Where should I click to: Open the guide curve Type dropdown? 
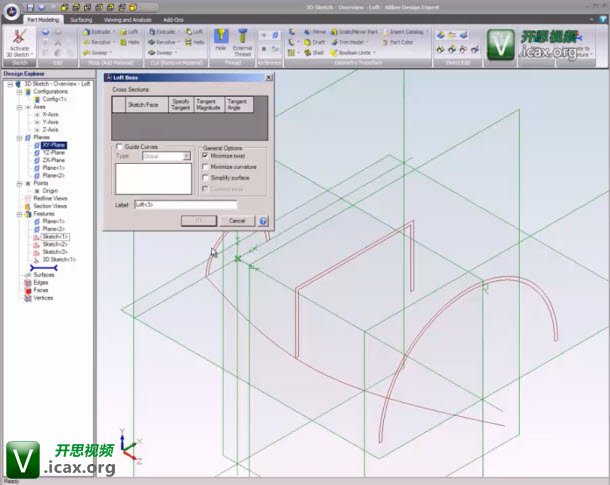tap(185, 157)
